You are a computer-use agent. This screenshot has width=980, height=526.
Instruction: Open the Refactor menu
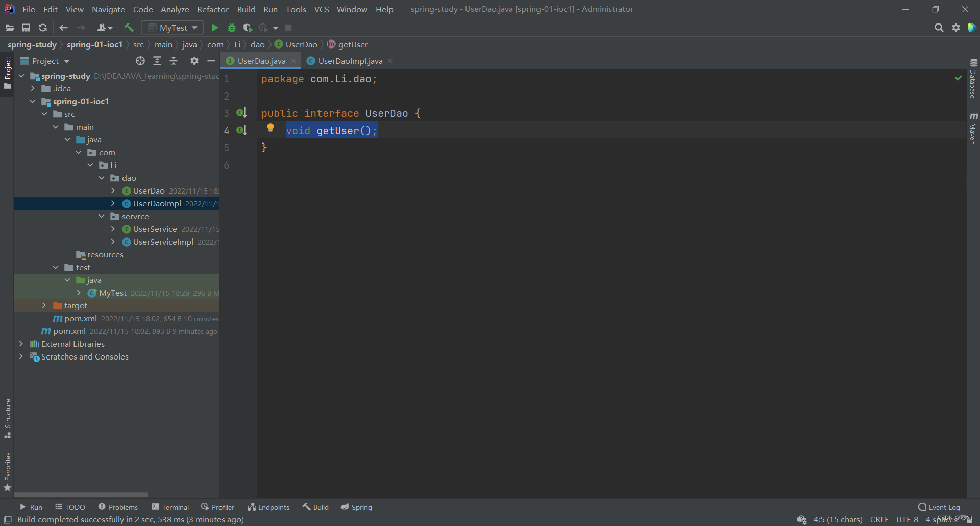click(213, 9)
